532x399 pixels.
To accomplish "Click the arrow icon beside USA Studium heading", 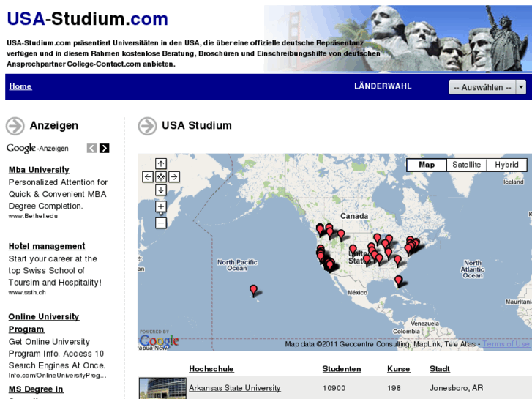I will pos(147,126).
